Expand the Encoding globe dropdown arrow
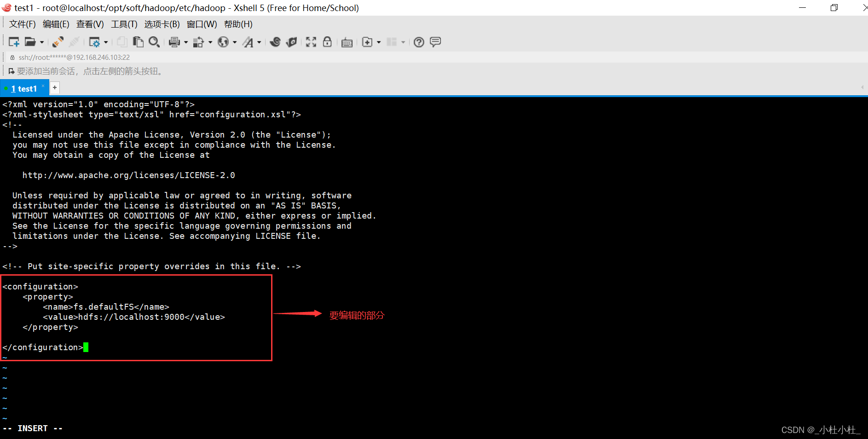 click(235, 42)
